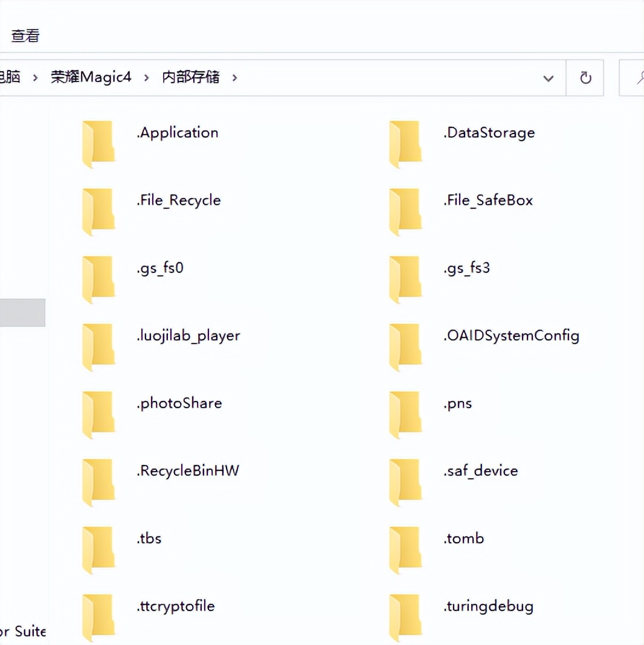Click the .saf_device folder name
The image size is (644, 645).
click(x=481, y=470)
